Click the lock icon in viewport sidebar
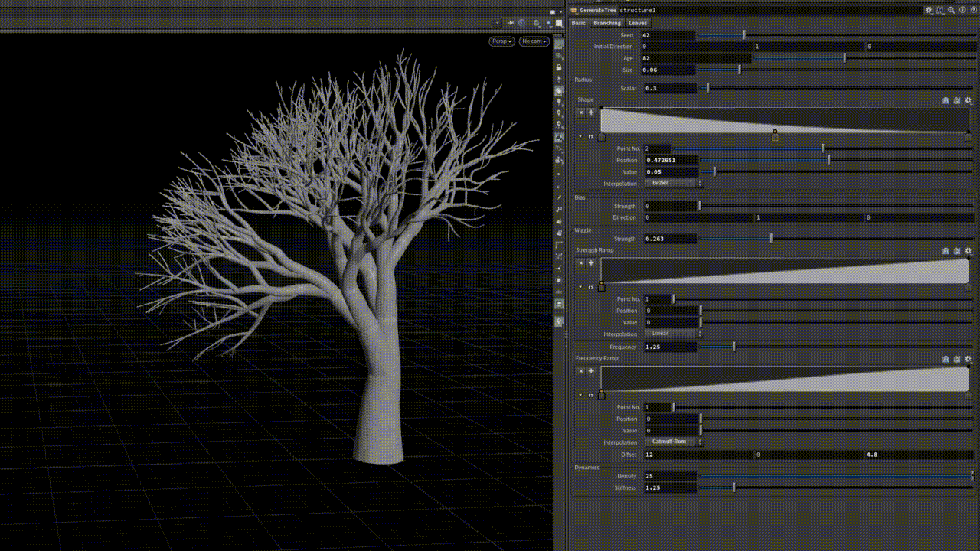 click(559, 68)
